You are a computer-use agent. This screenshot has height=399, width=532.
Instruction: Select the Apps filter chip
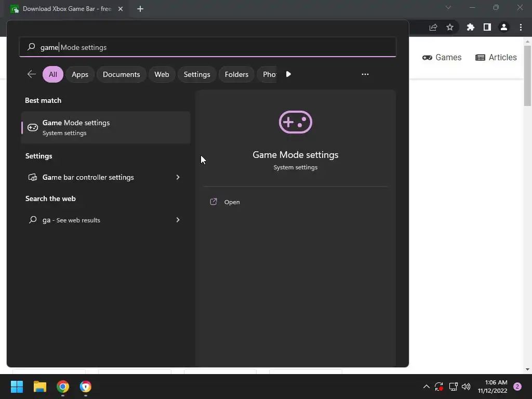point(79,74)
